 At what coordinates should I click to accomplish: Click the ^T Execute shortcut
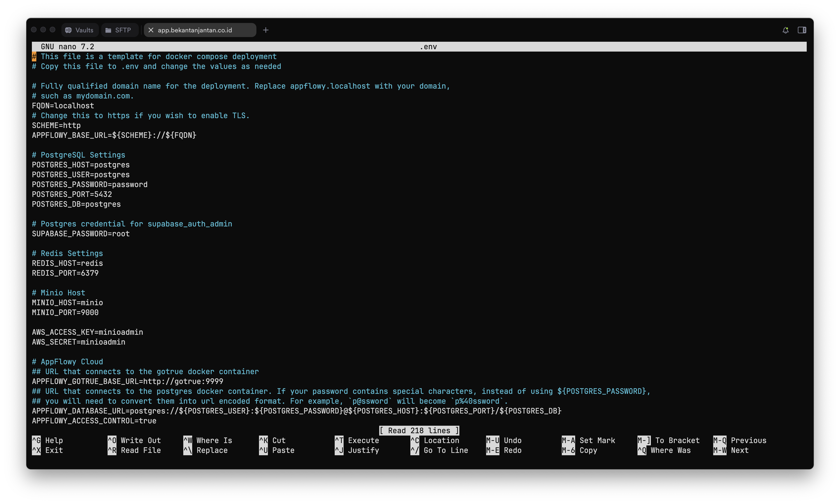[357, 440]
